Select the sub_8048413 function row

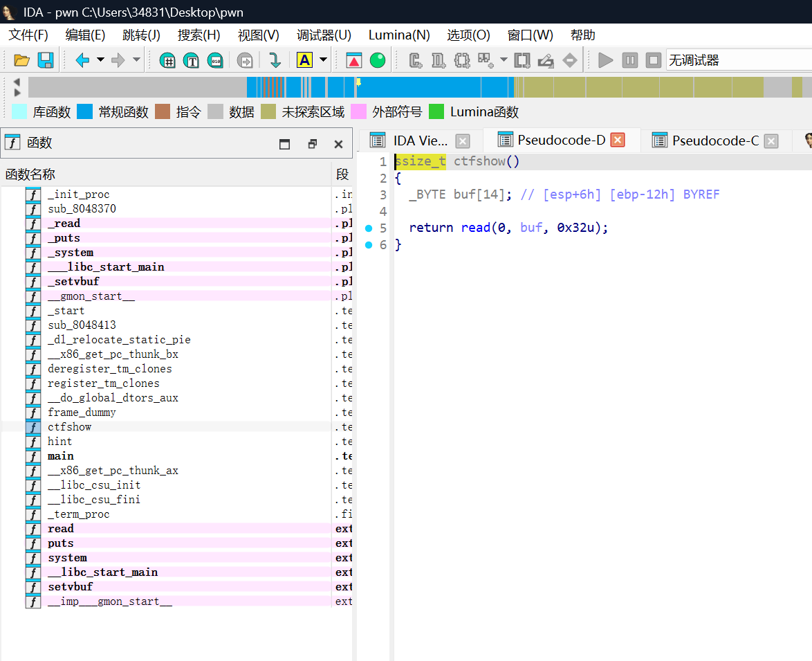[177, 325]
